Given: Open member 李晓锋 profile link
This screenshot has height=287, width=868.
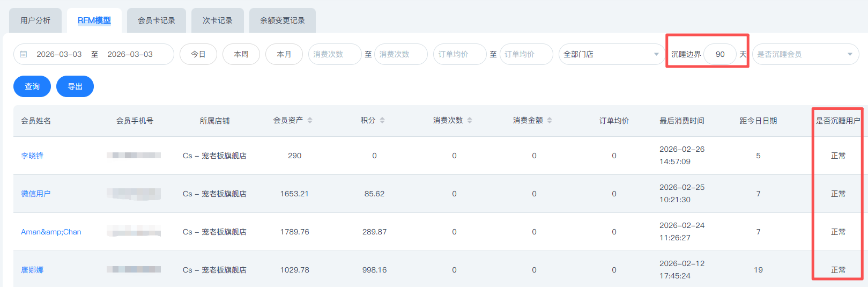Looking at the screenshot, I should [32, 156].
